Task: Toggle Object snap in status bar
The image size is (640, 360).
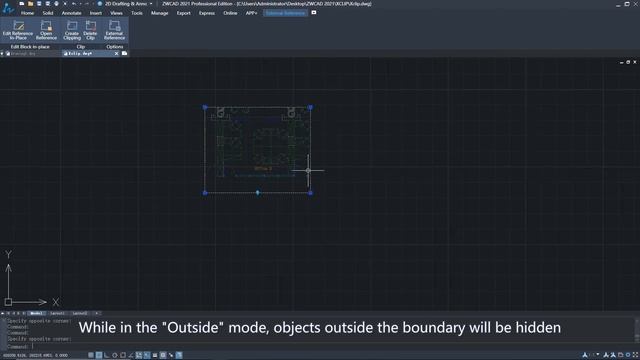Action: tap(123, 355)
